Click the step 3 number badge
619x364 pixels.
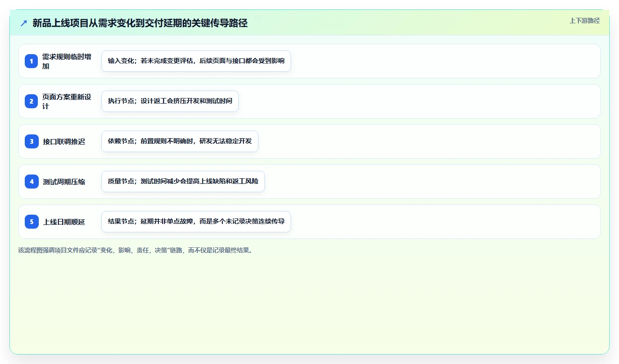32,141
